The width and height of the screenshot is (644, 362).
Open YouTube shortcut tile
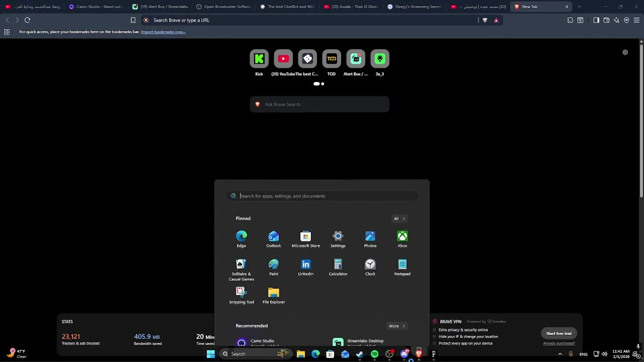point(283,59)
